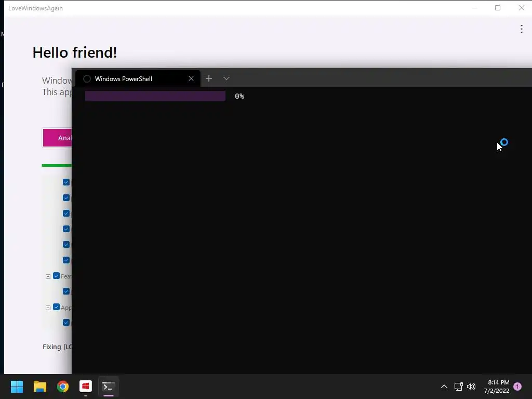Uncheck the child checkbox under App
The image size is (532, 399).
[66, 323]
